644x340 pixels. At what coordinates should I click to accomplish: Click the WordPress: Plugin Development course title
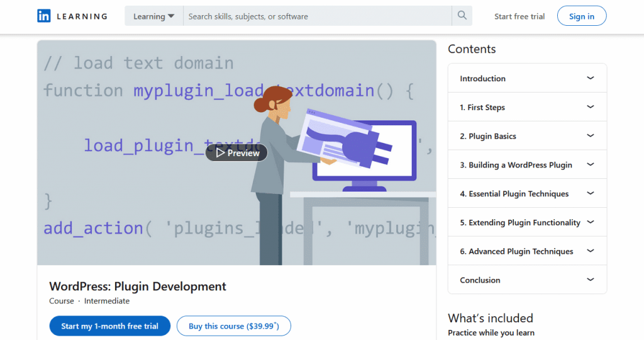pyautogui.click(x=138, y=286)
